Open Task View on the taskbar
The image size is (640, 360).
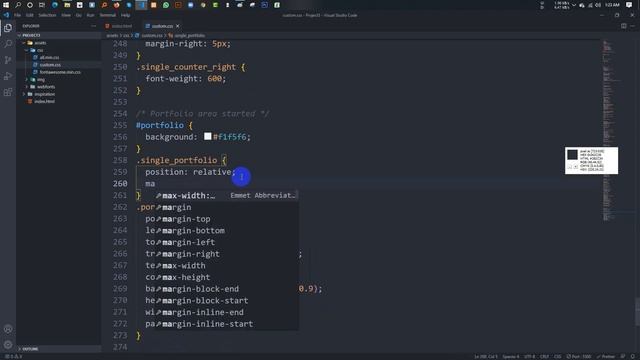[x=42, y=5]
